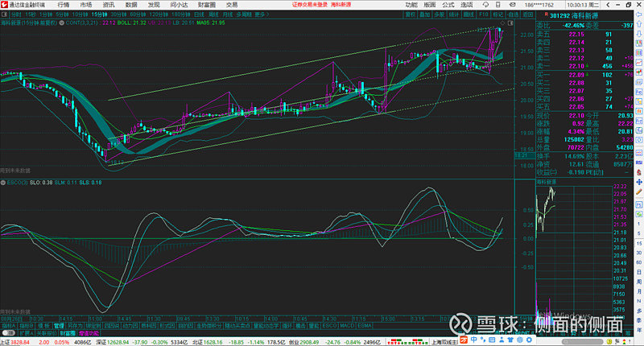Open the 关联报价 tab
644x346 pixels.
47,333
